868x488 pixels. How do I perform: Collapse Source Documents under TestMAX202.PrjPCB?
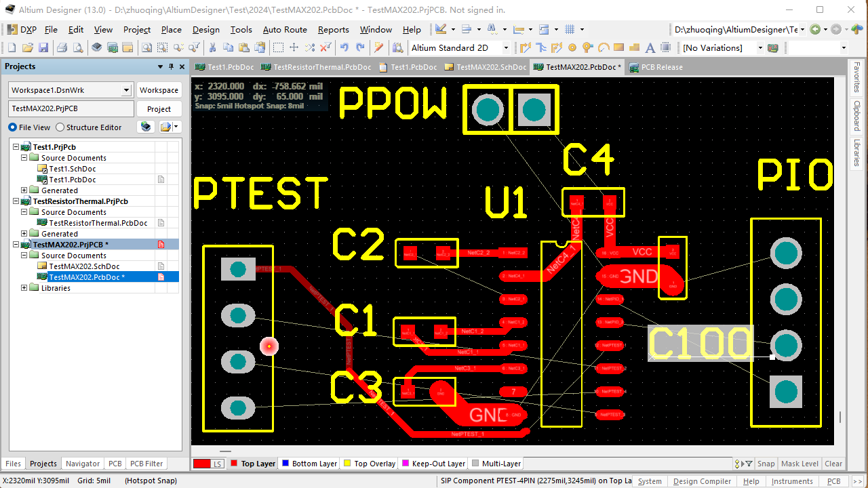(x=24, y=256)
